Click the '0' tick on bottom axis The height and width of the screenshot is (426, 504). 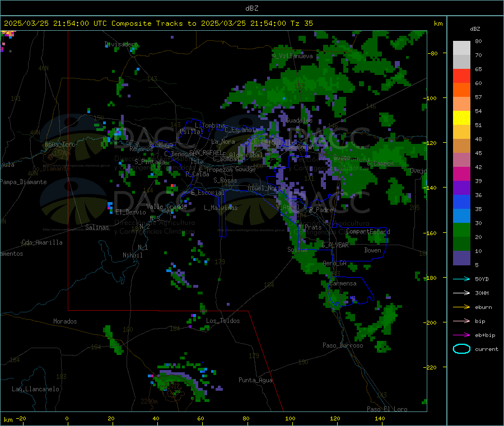pyautogui.click(x=67, y=418)
